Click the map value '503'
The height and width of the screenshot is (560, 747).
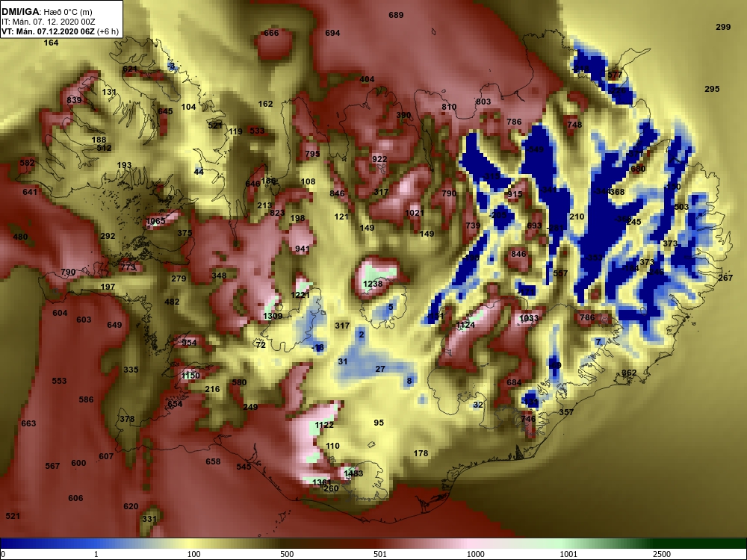pyautogui.click(x=681, y=207)
